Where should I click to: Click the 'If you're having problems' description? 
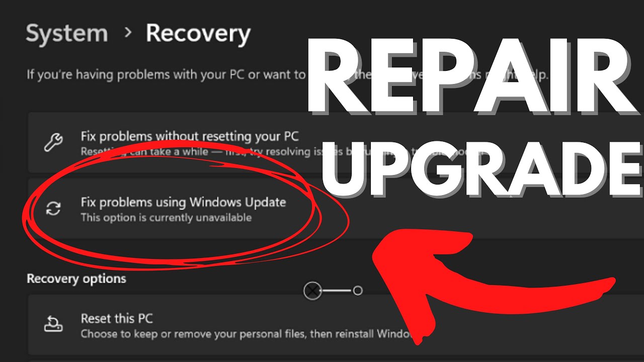click(x=166, y=75)
